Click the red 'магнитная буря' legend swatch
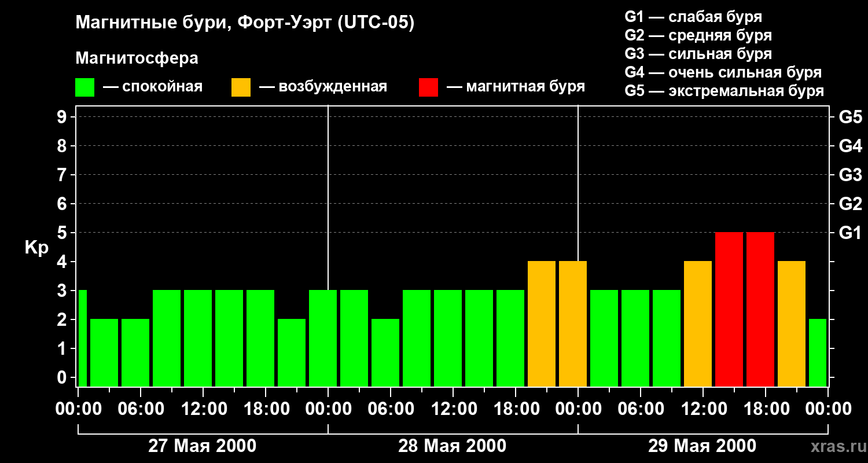This screenshot has width=868, height=463. pos(428,87)
